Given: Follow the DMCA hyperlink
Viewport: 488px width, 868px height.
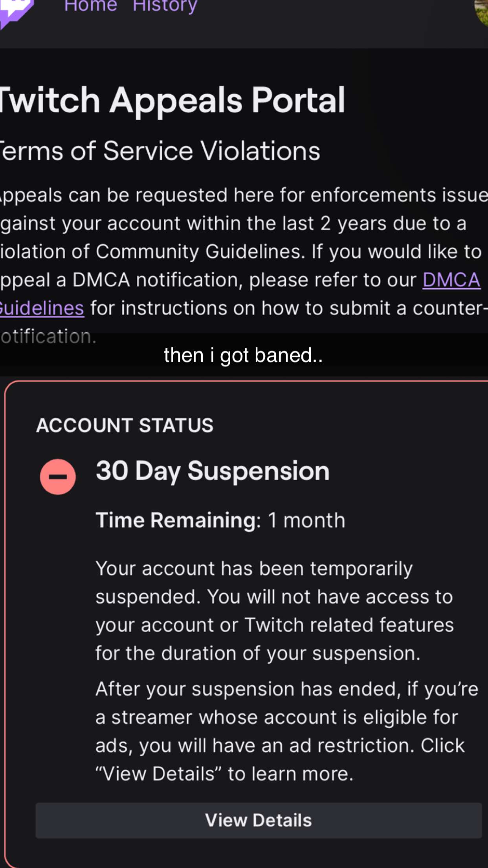Looking at the screenshot, I should tap(451, 280).
